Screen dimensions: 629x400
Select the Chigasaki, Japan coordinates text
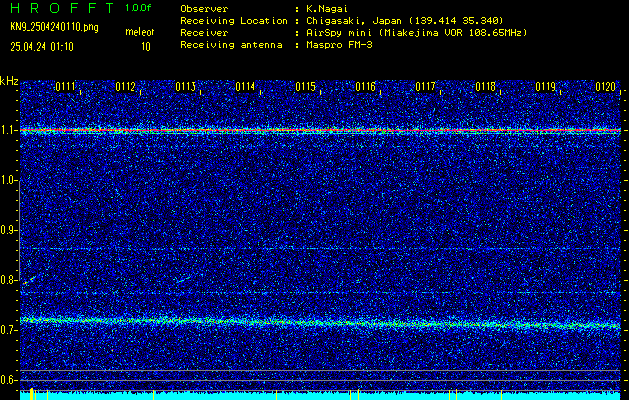[405, 20]
